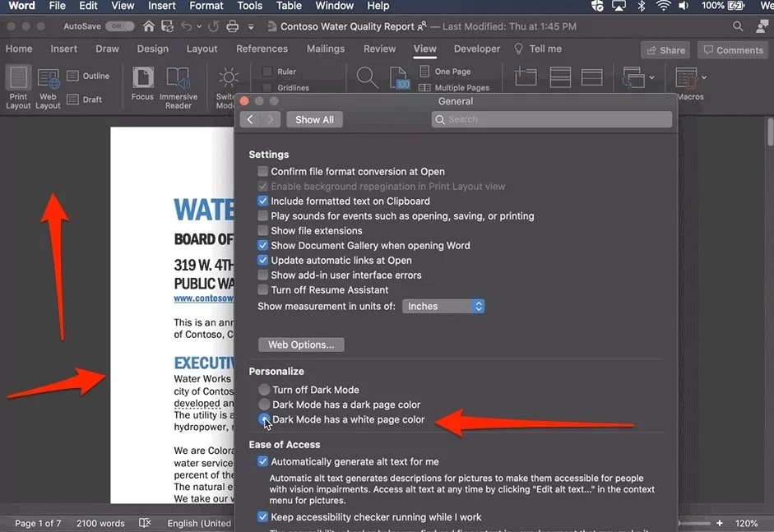Enable Show add-in user interface errors
The height and width of the screenshot is (532, 774).
[262, 275]
